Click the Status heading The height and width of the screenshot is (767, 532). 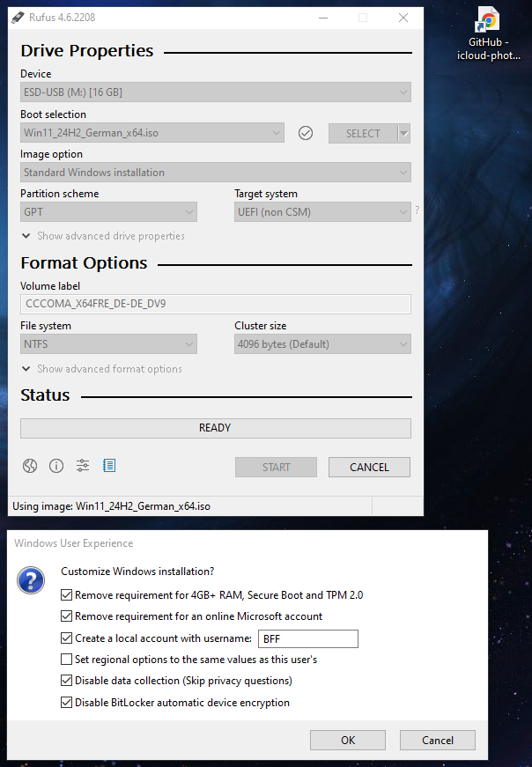pos(45,395)
